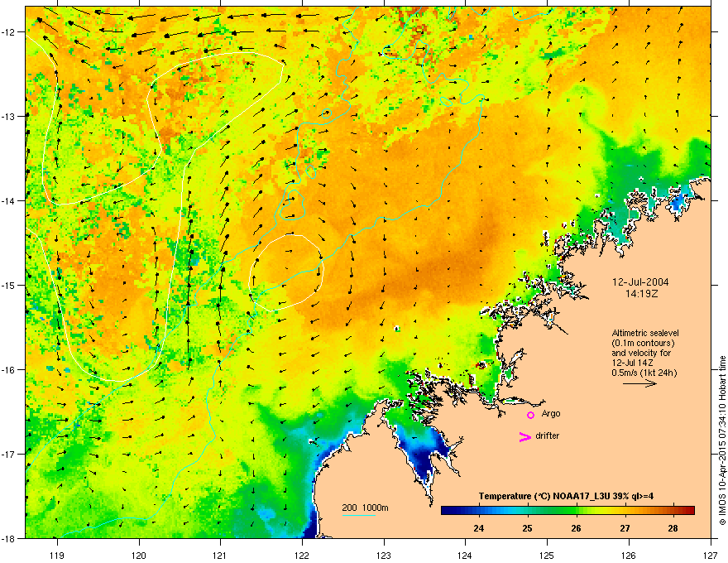The height and width of the screenshot is (563, 728).
Task: Click the latitude axis label '-12'
Action: coord(9,32)
